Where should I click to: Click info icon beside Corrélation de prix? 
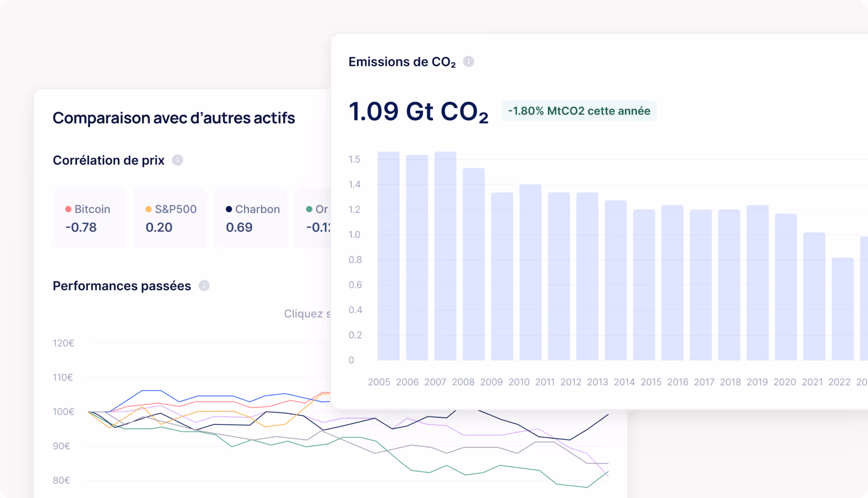pos(177,160)
